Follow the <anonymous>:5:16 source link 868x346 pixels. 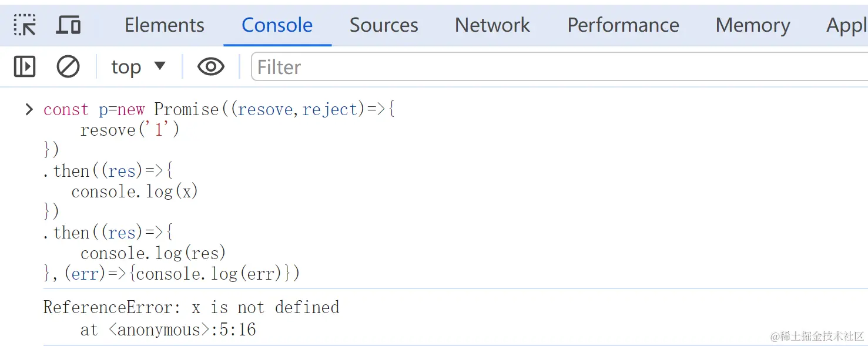pos(182,330)
